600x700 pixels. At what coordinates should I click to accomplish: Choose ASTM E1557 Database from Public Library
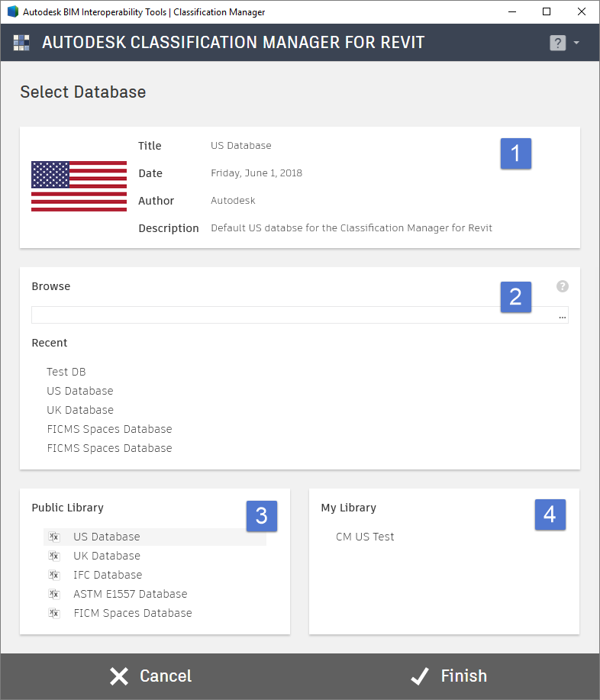point(130,594)
